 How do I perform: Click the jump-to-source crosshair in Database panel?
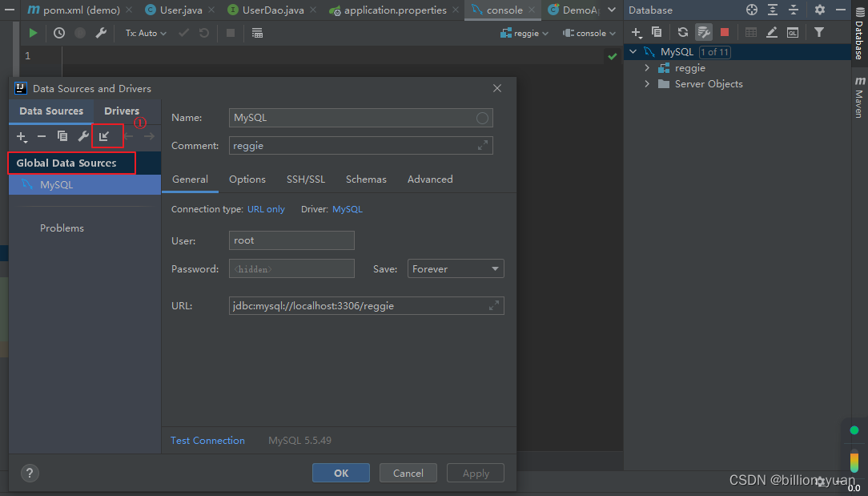point(751,10)
